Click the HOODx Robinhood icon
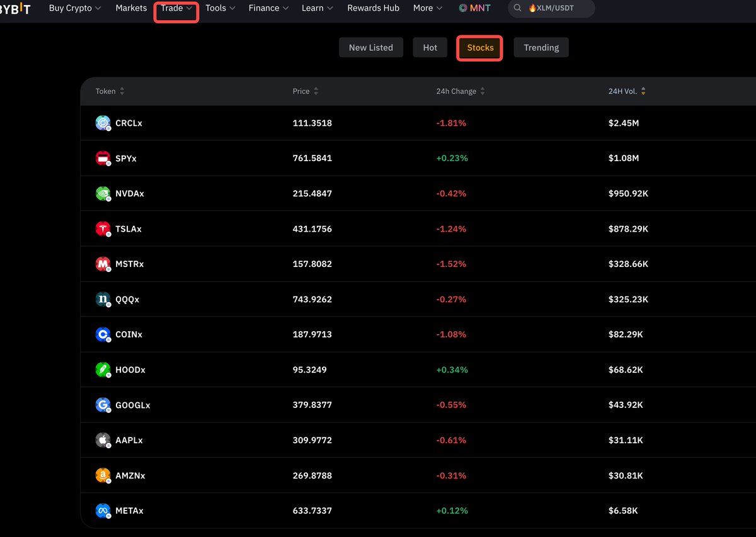Screen dimensions: 756x537 103,370
